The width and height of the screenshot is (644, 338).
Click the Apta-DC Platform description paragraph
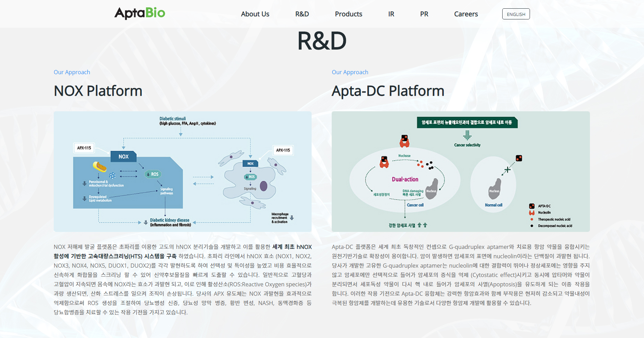tap(461, 275)
